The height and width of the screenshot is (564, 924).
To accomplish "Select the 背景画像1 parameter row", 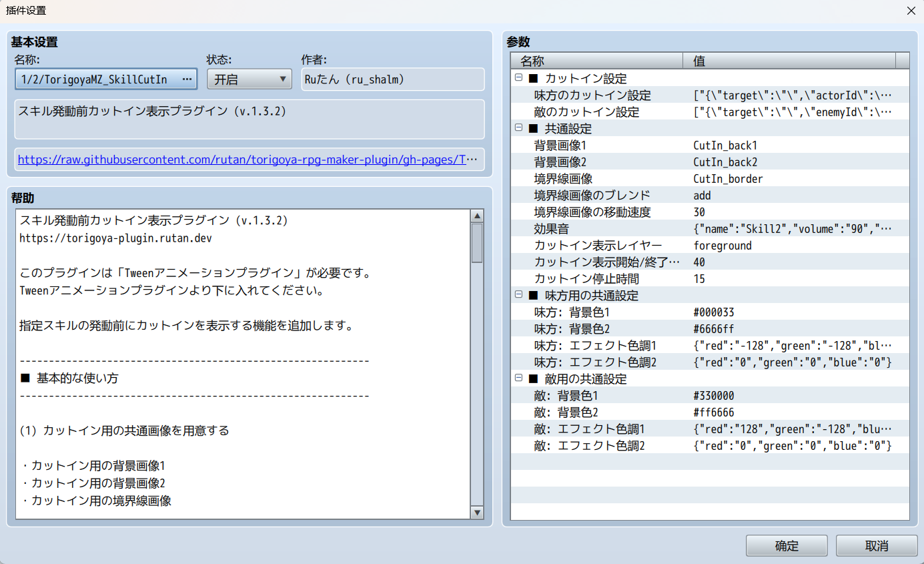I will (x=710, y=145).
